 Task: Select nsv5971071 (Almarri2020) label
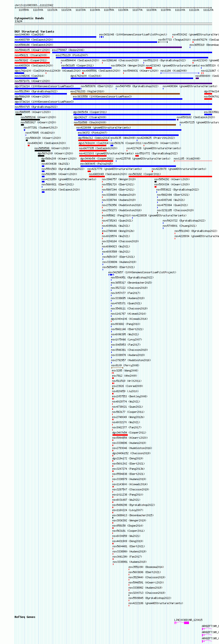[32, 81]
